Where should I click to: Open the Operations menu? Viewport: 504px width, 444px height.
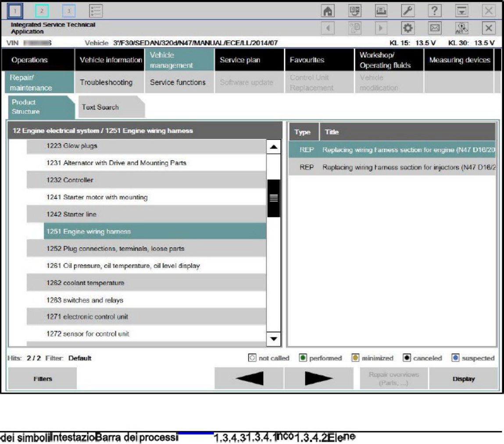pos(38,60)
